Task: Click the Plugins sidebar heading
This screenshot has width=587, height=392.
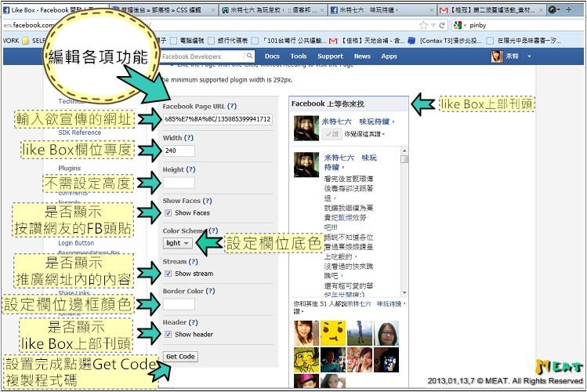Action: click(x=69, y=168)
